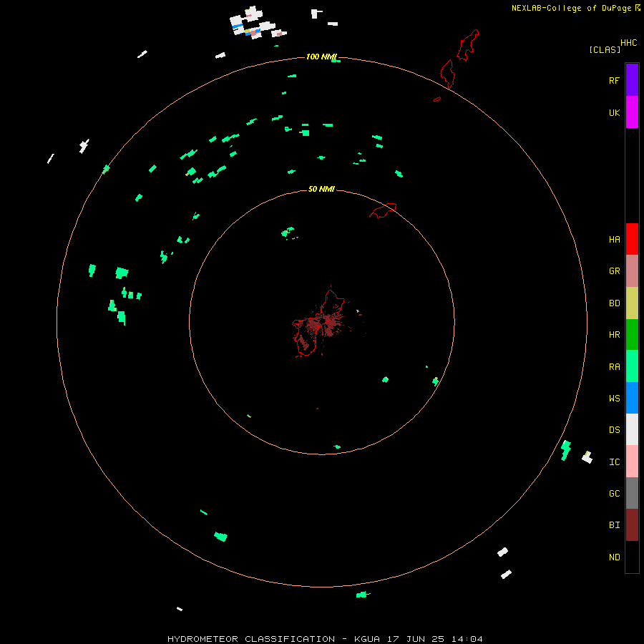Click the RA legend label
644x644 pixels.
(x=614, y=366)
